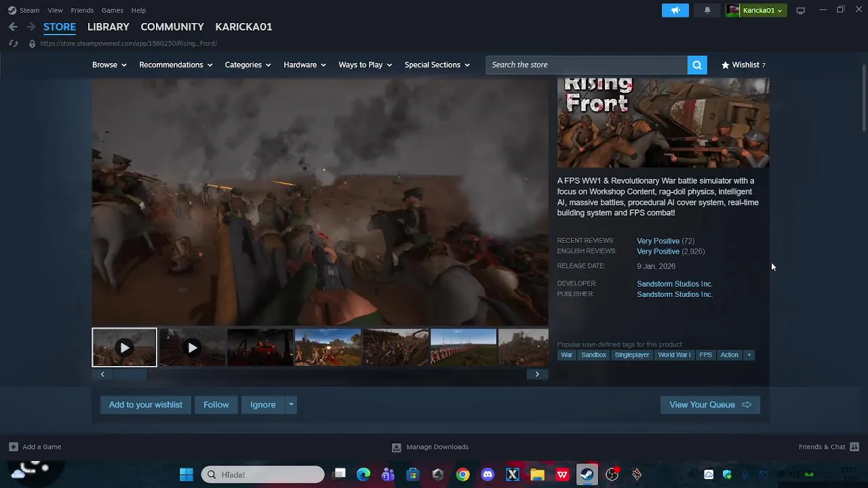Open the Help menu
868x488 pixels.
[x=138, y=10]
